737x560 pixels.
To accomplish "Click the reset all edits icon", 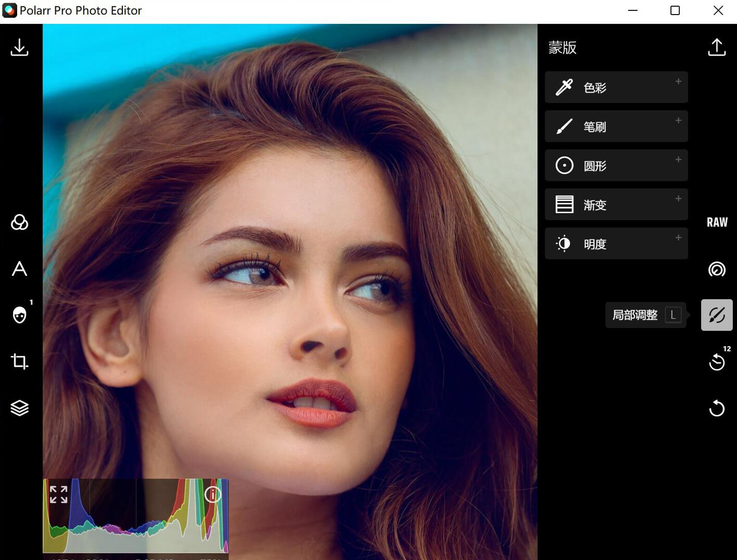I will 717,409.
